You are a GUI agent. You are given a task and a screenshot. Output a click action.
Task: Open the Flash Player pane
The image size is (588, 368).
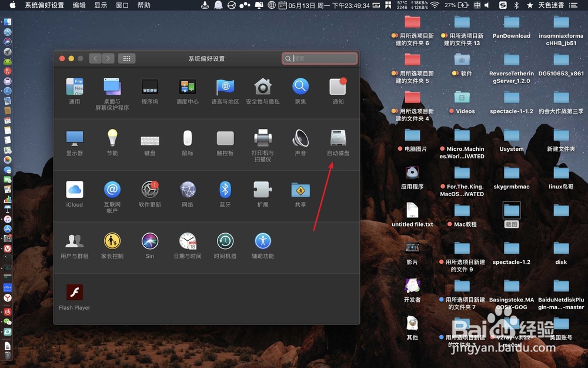click(x=74, y=292)
